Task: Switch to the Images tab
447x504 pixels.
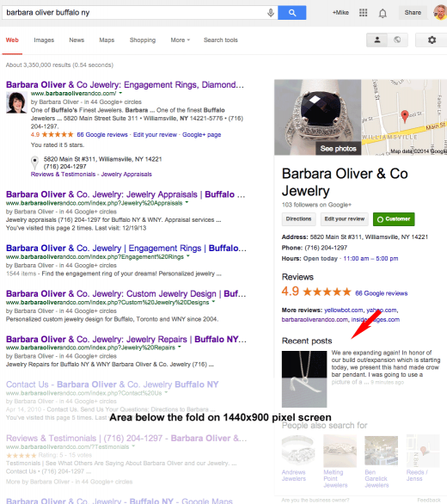Action: point(44,40)
